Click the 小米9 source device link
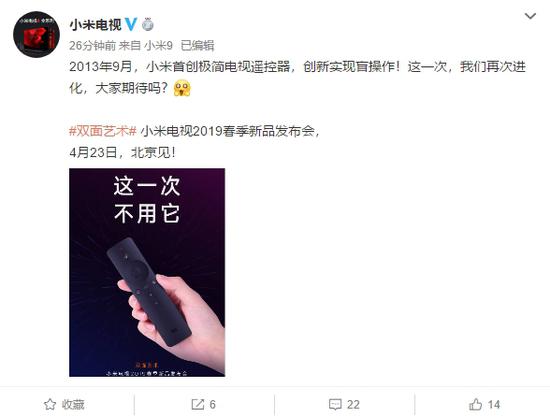The width and height of the screenshot is (550, 417). click(159, 46)
